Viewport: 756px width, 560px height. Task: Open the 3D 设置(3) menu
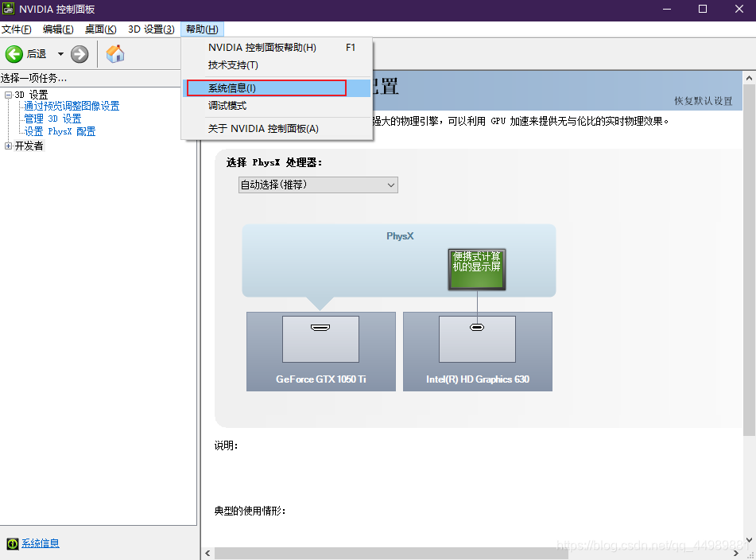[x=151, y=29]
